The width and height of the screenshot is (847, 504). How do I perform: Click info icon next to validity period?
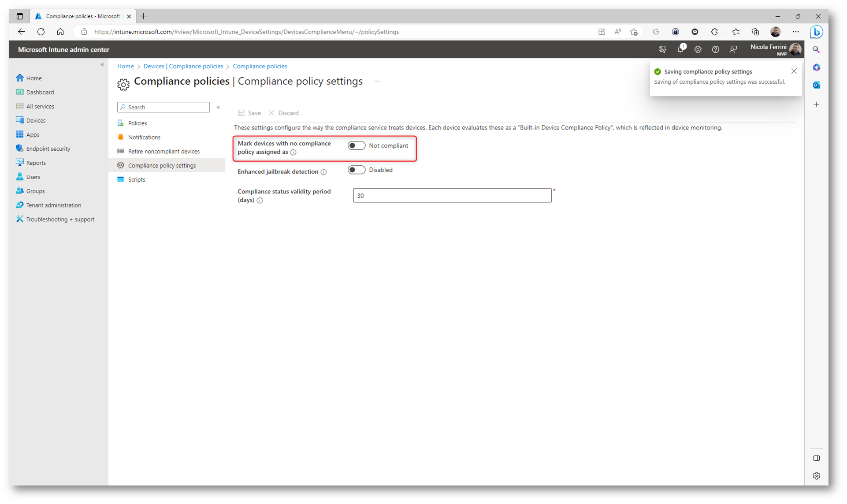pos(260,200)
